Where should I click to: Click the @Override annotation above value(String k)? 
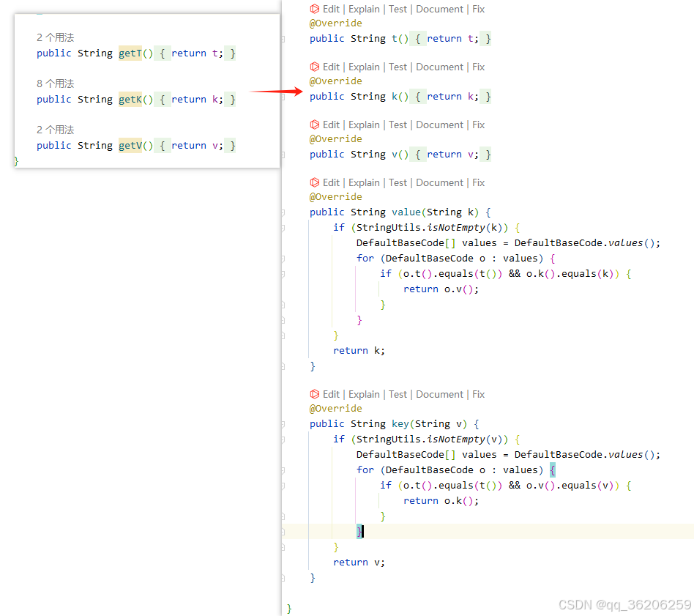click(x=335, y=196)
